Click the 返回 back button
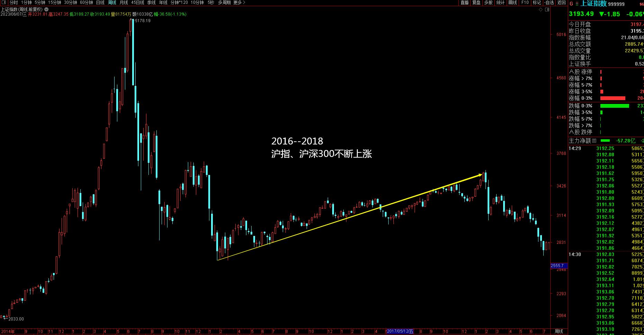 (x=561, y=2)
